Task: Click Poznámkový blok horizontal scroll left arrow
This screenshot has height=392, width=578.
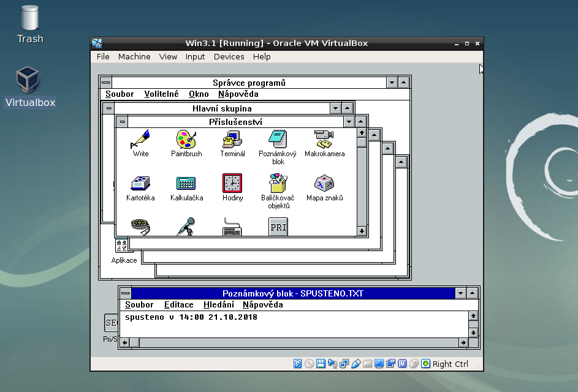Action: click(x=125, y=342)
